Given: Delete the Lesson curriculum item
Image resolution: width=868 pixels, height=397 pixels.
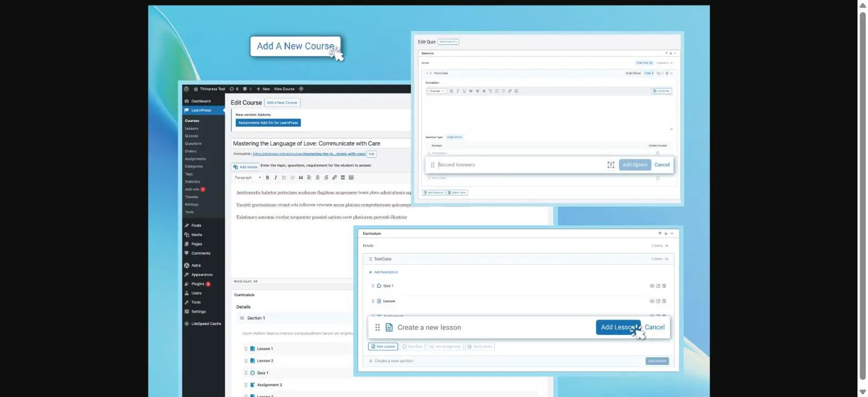Looking at the screenshot, I should tap(664, 301).
